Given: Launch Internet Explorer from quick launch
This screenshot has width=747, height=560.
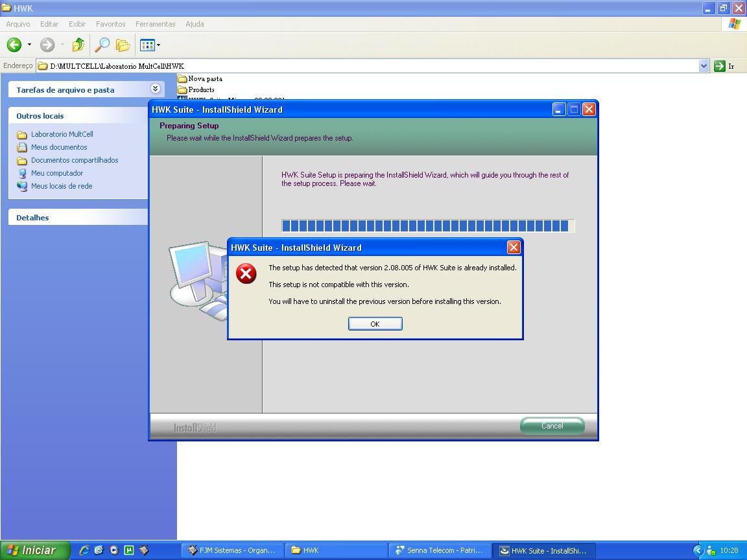Looking at the screenshot, I should pos(84,550).
